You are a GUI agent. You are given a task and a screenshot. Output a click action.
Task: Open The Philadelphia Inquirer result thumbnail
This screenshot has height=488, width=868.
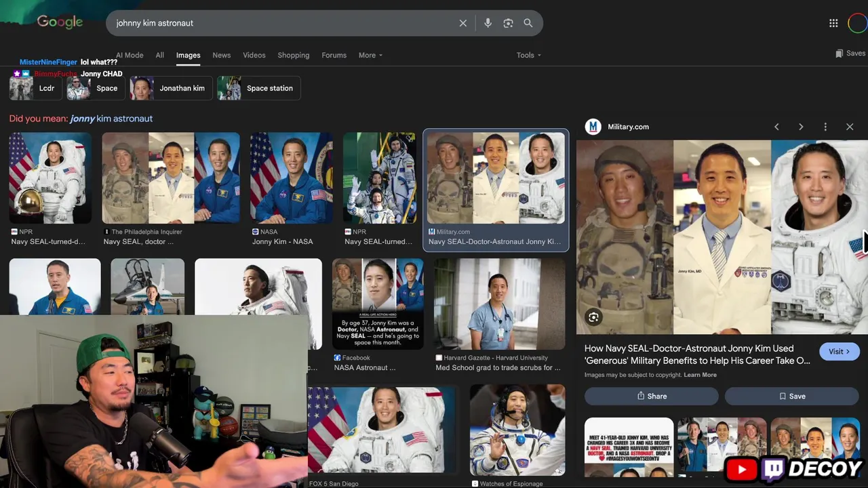[171, 178]
